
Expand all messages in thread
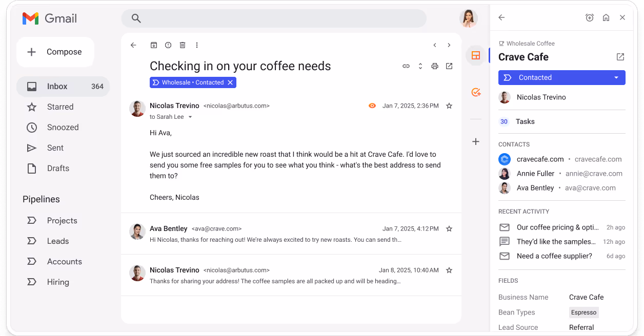(420, 66)
